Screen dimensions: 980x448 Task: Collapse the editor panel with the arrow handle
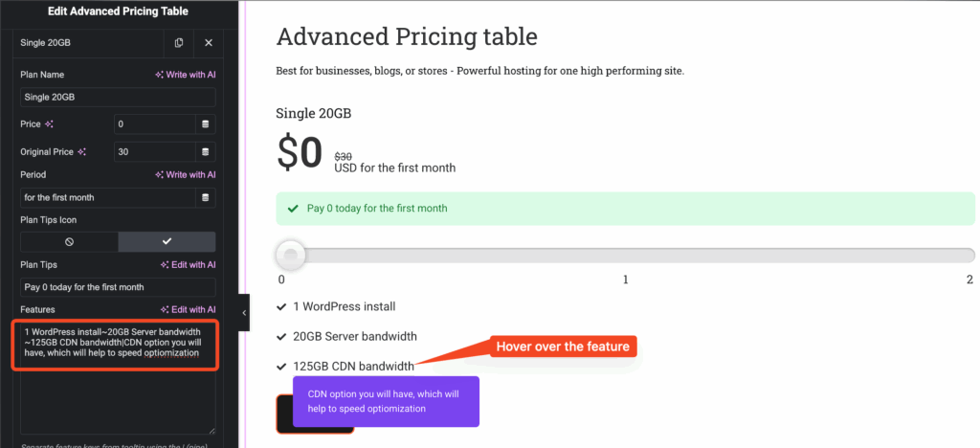tap(243, 312)
